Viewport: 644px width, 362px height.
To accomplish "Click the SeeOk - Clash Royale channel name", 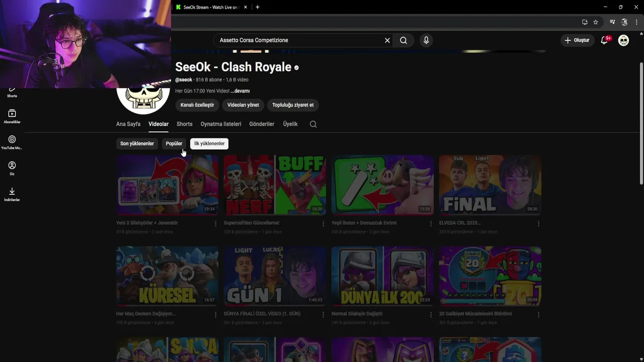I will click(233, 67).
